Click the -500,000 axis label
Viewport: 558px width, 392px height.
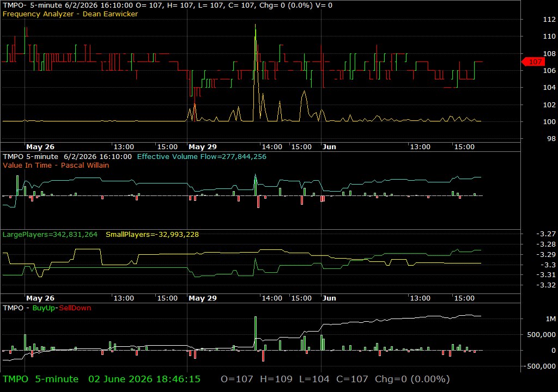(539, 366)
